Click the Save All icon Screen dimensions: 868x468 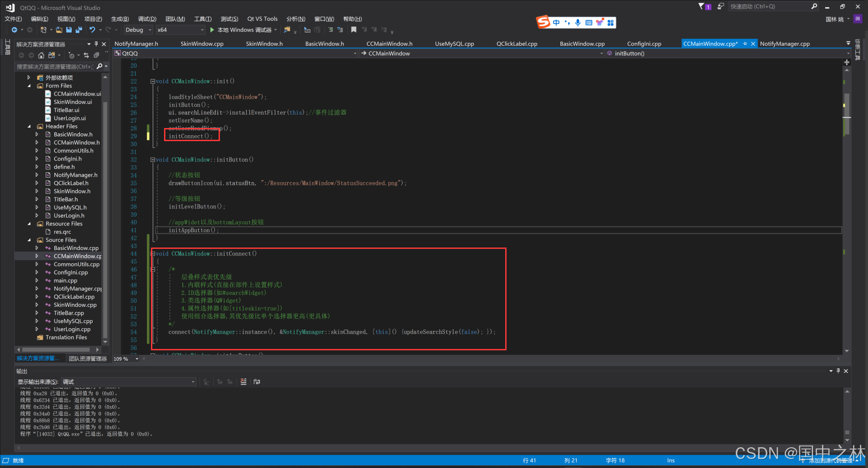click(x=79, y=30)
